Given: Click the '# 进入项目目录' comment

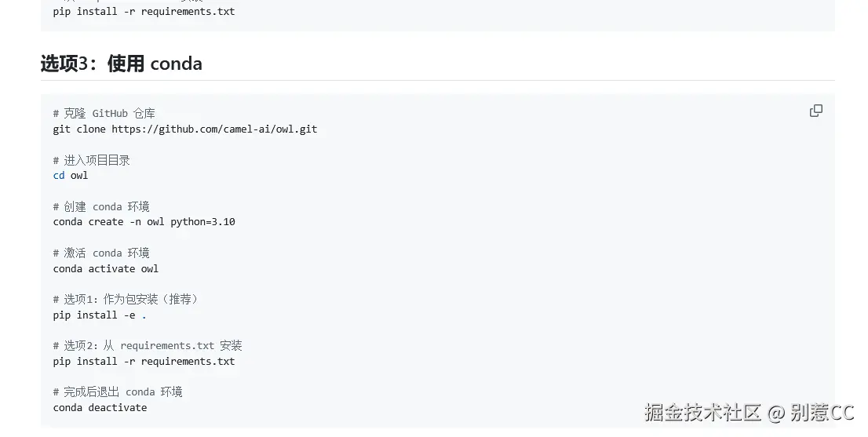Looking at the screenshot, I should point(91,160).
